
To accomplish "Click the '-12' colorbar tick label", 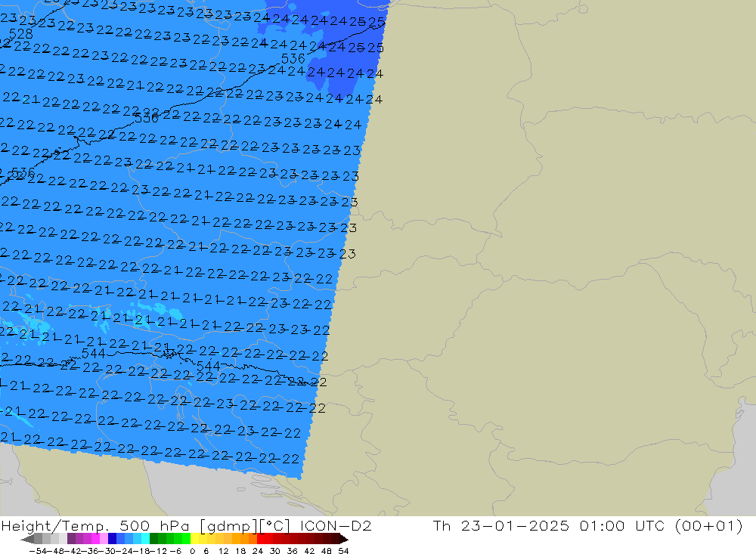I will (x=158, y=551).
